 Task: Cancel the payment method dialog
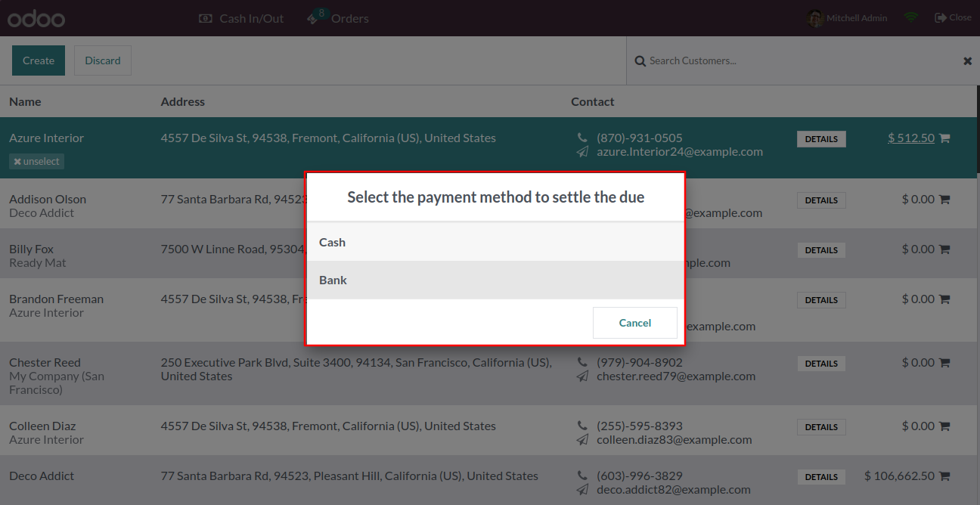coord(635,323)
